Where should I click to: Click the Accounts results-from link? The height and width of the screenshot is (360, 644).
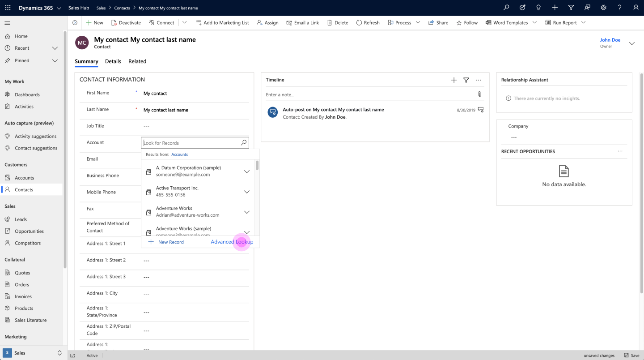coord(180,154)
